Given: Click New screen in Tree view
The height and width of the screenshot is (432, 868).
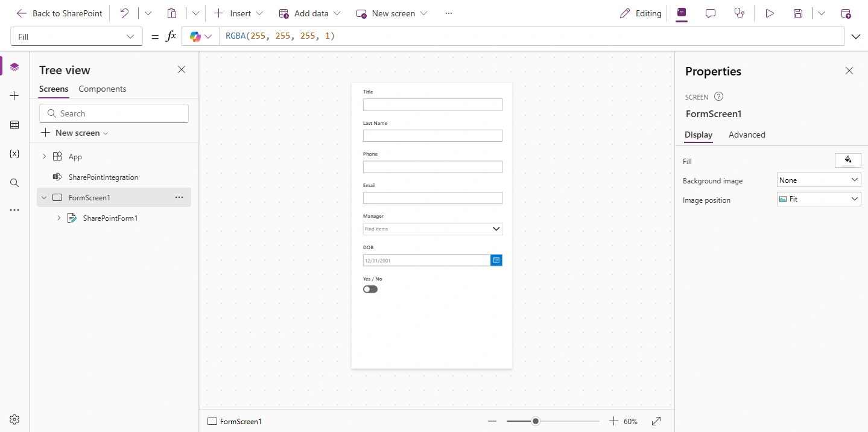Looking at the screenshot, I should tap(74, 133).
